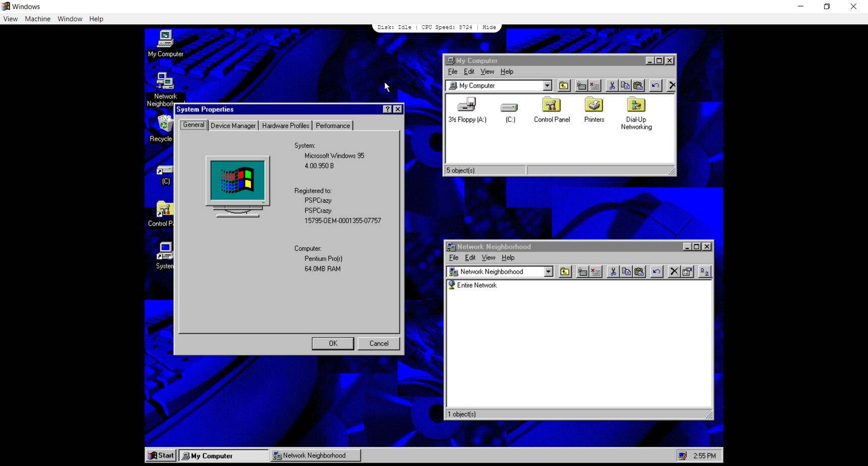Open File menu in My Computer window

453,72
